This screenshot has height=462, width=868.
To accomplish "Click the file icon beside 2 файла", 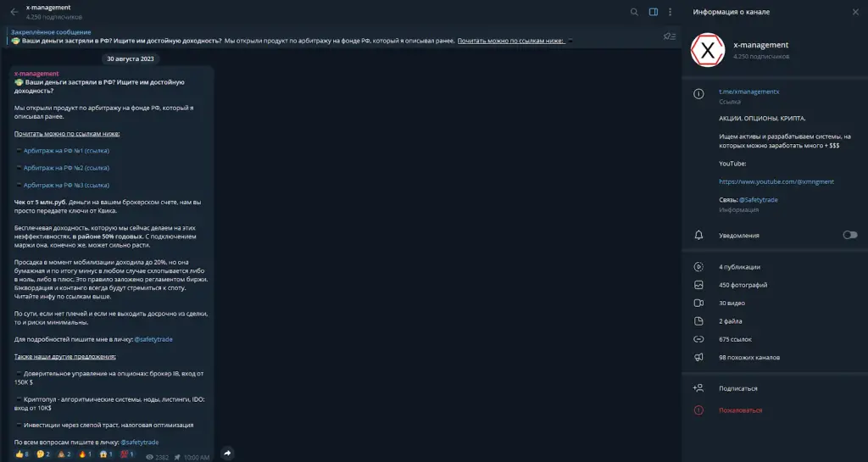I will pos(698,321).
